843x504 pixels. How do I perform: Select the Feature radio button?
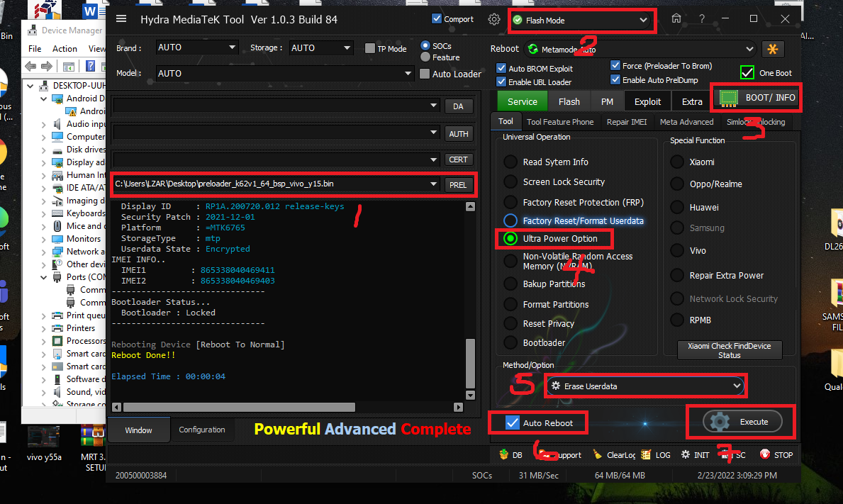(425, 57)
